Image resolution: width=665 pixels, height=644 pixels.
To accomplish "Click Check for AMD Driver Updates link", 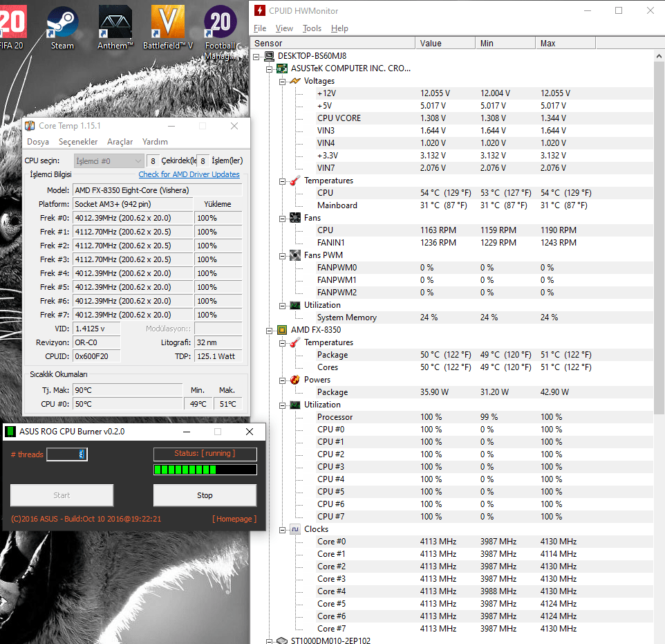I will (x=189, y=174).
